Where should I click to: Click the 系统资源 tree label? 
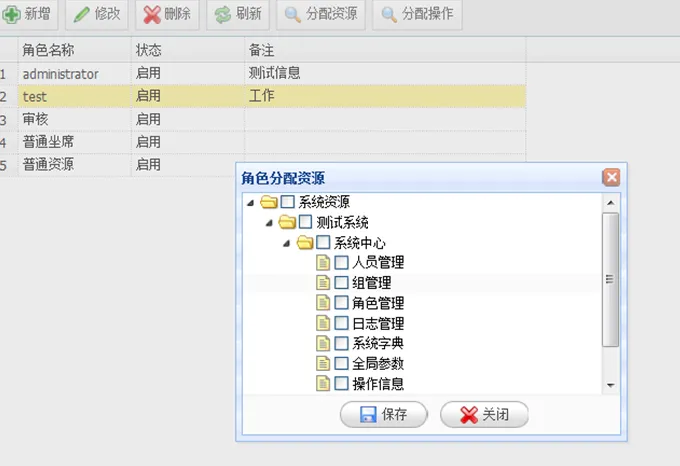(x=324, y=202)
